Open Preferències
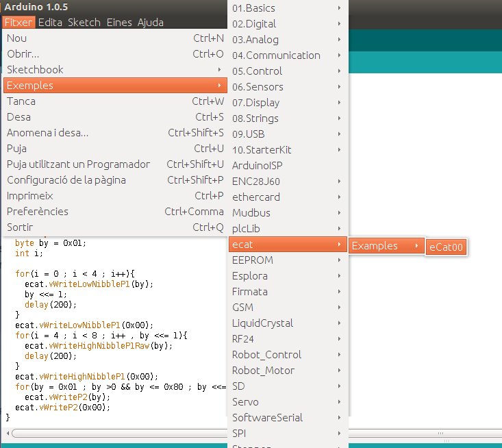 pos(115,212)
